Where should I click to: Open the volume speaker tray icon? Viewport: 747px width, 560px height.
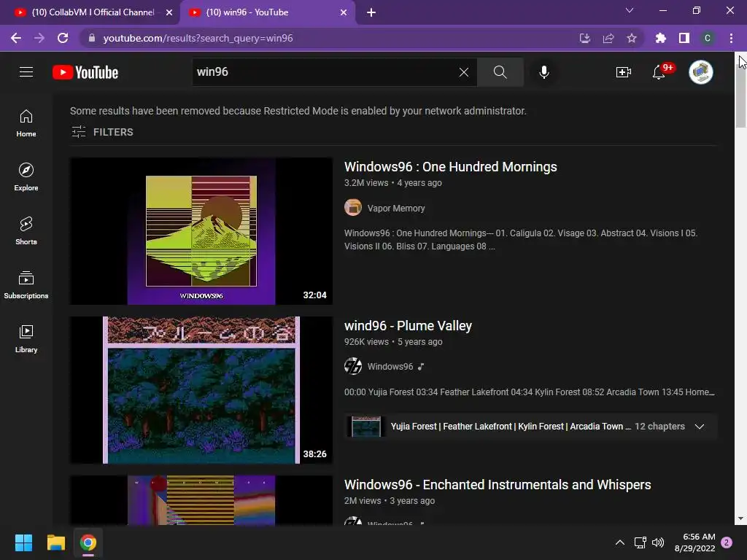click(658, 542)
